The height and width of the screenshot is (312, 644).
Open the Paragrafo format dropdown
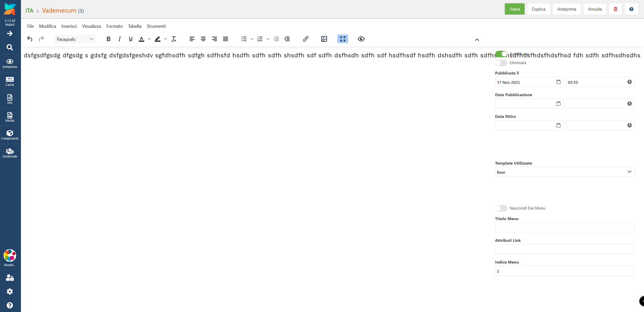click(75, 39)
